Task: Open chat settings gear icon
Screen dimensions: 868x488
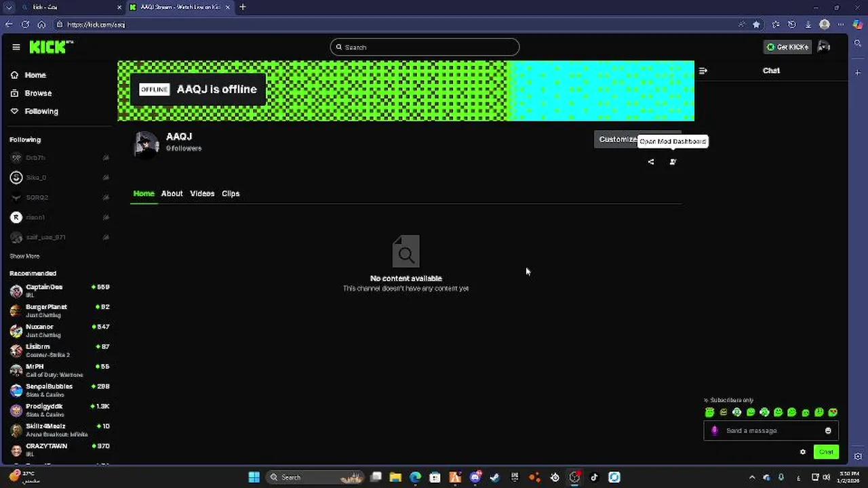Action: (x=803, y=452)
